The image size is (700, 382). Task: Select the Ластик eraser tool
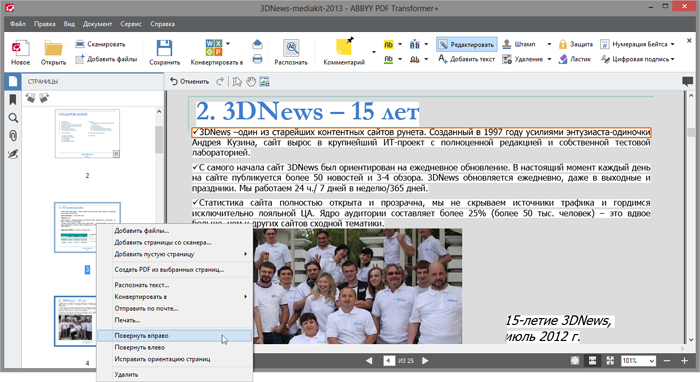575,59
